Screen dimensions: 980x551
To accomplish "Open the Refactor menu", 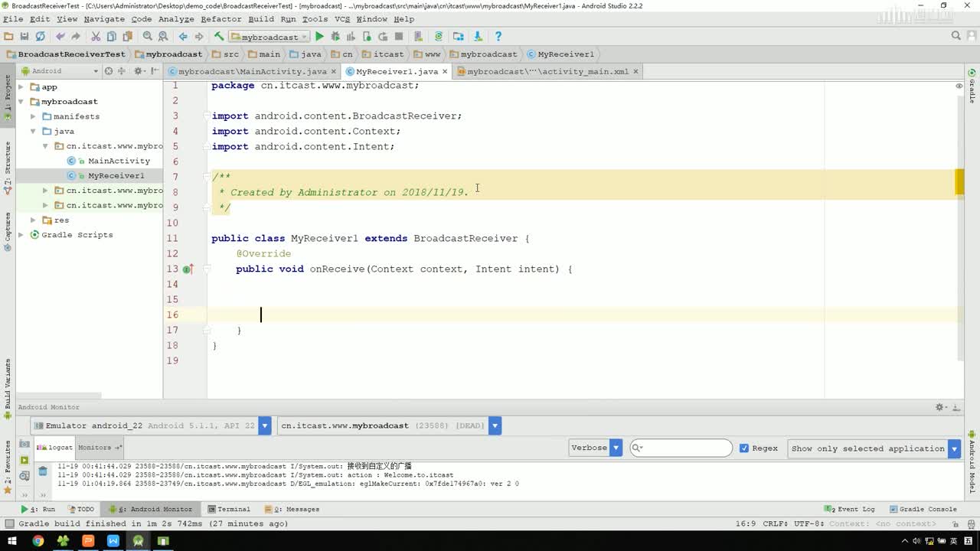I will (x=220, y=19).
